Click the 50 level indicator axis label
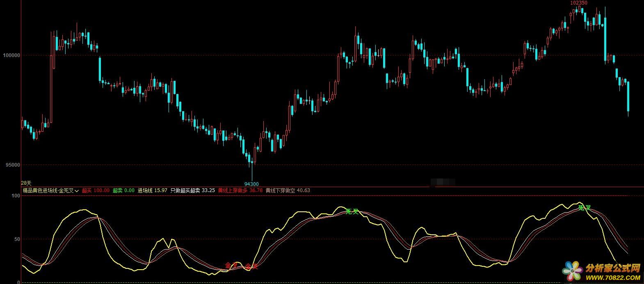Screen dimensions: 644x284 [17, 239]
